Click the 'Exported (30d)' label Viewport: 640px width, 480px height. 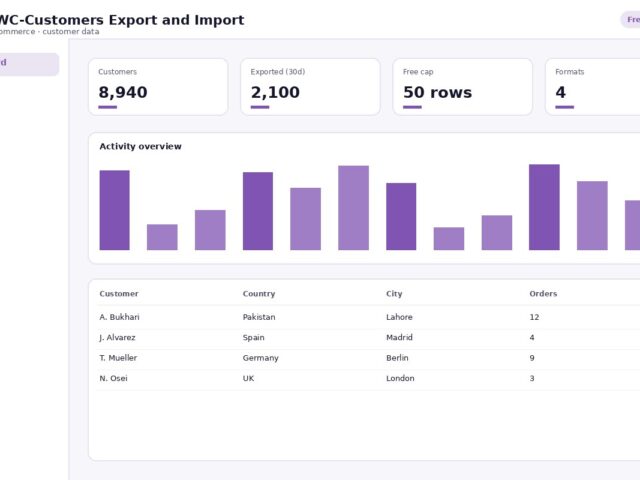(278, 72)
